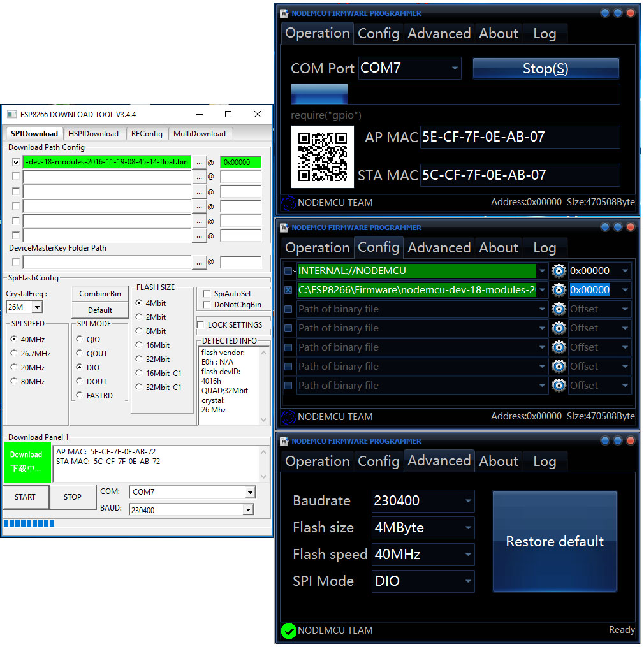Screen dimensions: 644x647
Task: Expand INTERNAL://NODEMCU path dropdown arrow
Action: click(543, 271)
